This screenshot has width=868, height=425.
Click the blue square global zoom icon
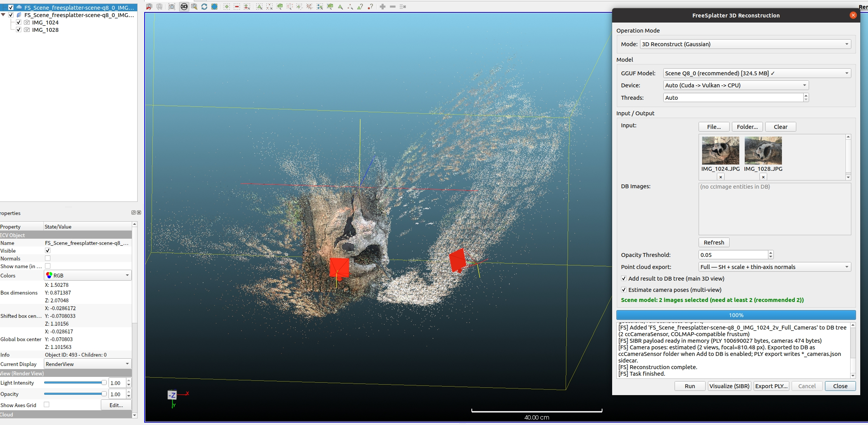[214, 7]
